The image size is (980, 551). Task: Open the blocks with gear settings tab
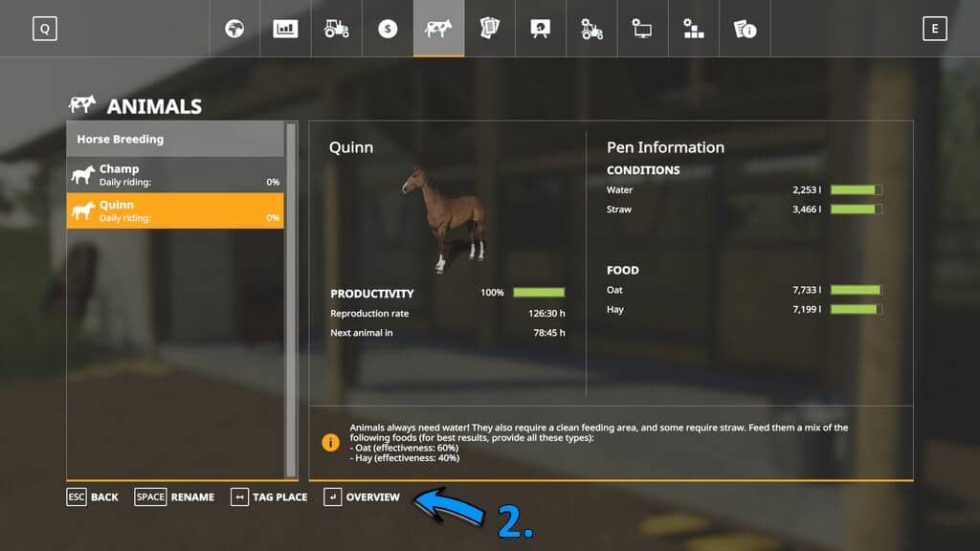pyautogui.click(x=693, y=29)
